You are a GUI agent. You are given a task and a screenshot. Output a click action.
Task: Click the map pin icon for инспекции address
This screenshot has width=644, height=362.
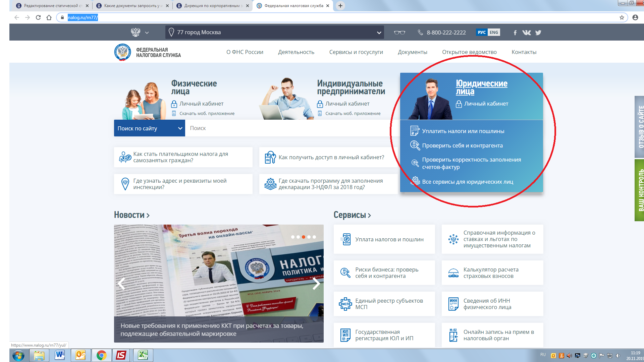click(x=125, y=184)
